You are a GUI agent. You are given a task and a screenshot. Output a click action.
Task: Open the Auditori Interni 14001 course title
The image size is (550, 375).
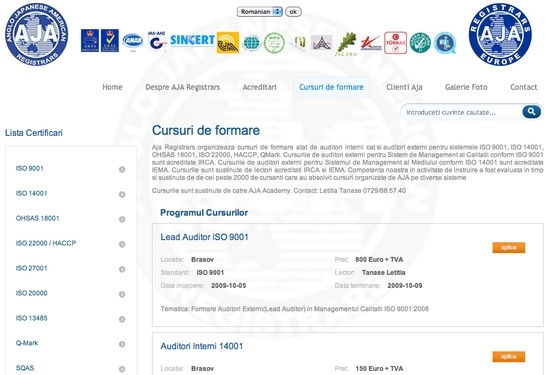point(202,346)
